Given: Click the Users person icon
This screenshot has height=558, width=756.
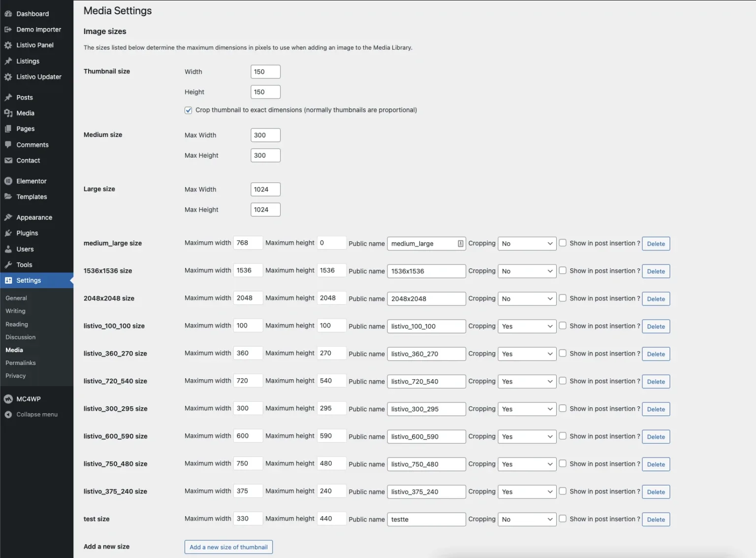Looking at the screenshot, I should (8, 249).
